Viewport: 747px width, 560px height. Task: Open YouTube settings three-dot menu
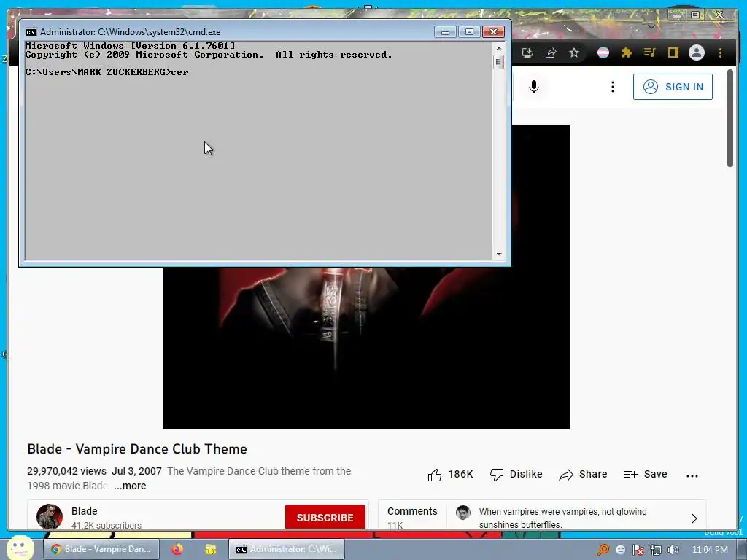pyautogui.click(x=613, y=87)
